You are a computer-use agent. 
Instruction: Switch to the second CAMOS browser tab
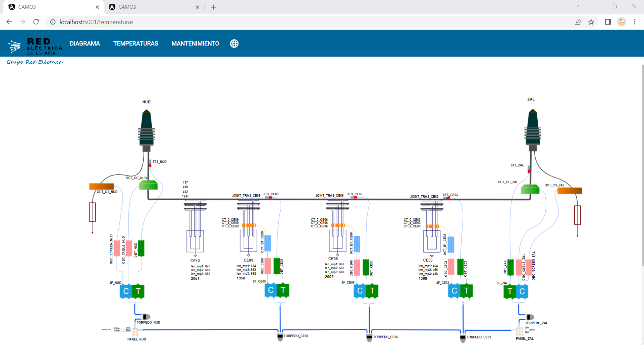click(154, 7)
